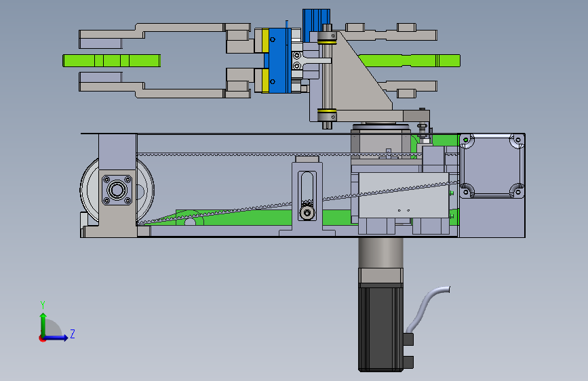588x381 pixels.
Task: Pick the square bearing flange on the pulley
Action: 117,190
